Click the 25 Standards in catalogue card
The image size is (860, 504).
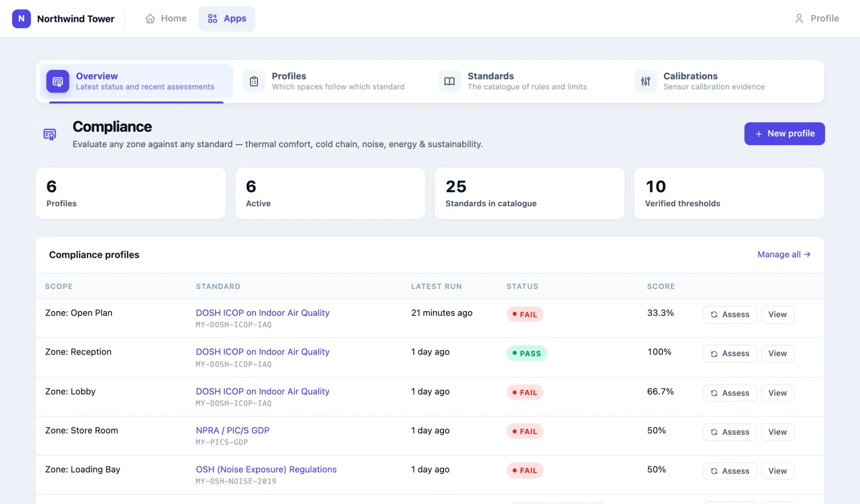(529, 193)
